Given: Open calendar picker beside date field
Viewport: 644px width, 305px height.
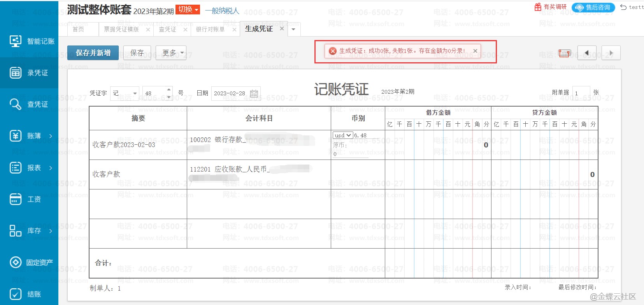Looking at the screenshot, I should (254, 93).
